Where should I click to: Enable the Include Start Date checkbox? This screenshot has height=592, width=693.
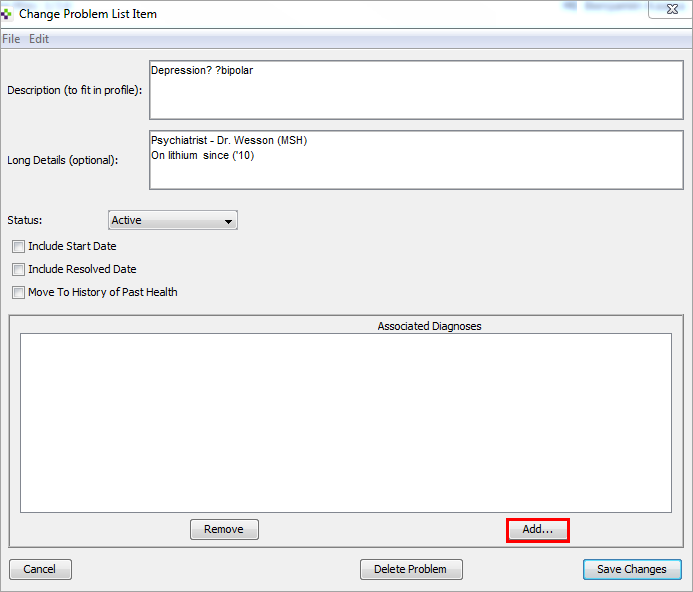(x=18, y=246)
